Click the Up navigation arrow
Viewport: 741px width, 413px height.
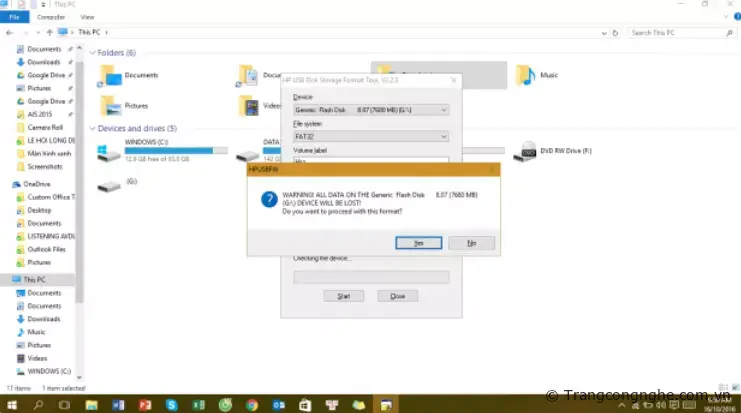tap(48, 33)
